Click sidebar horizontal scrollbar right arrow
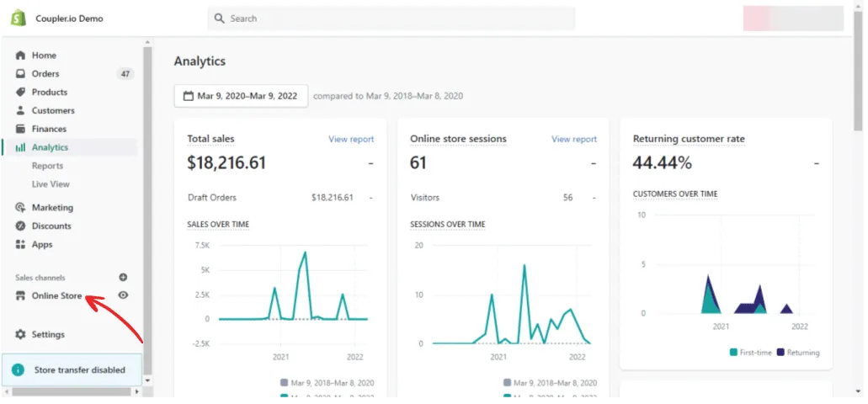The width and height of the screenshot is (868, 404). [x=137, y=391]
